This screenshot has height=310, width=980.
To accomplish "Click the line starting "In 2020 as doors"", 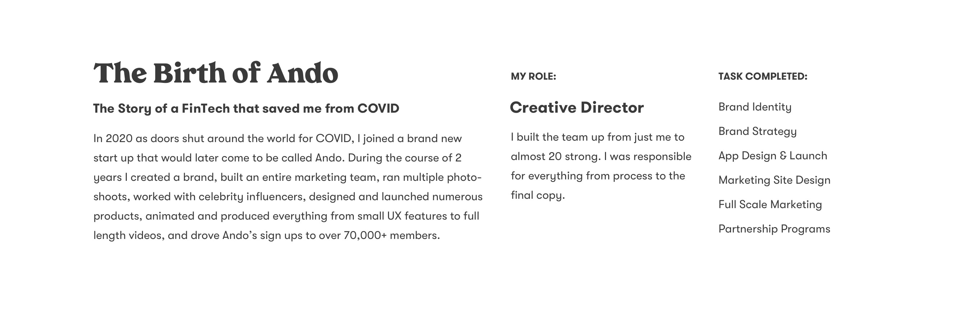I will pyautogui.click(x=277, y=138).
